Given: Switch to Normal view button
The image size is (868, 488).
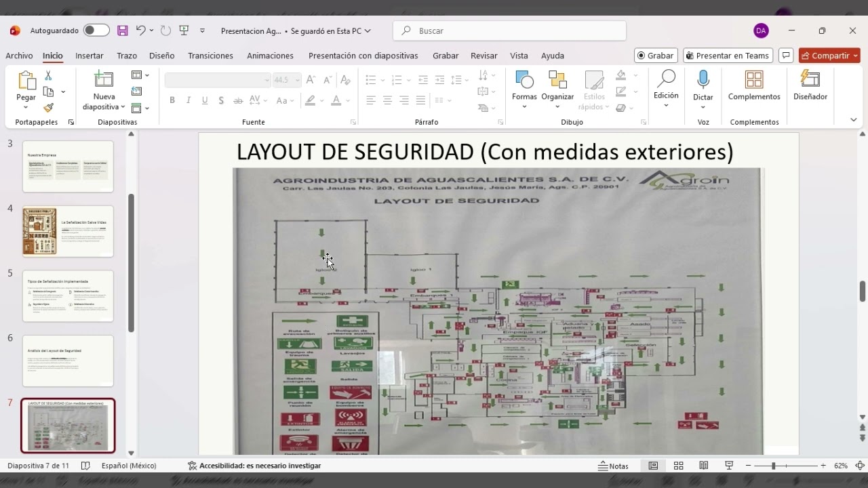Looking at the screenshot, I should pos(653,466).
